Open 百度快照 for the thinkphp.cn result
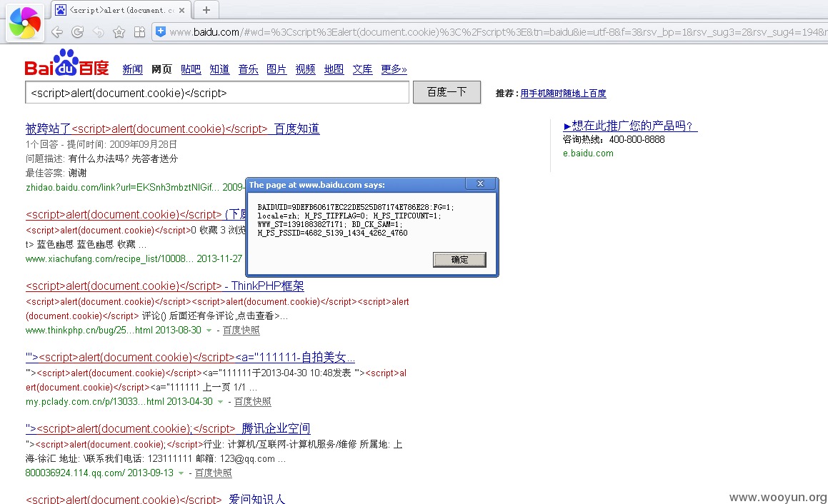The height and width of the screenshot is (504, 828). [241, 331]
